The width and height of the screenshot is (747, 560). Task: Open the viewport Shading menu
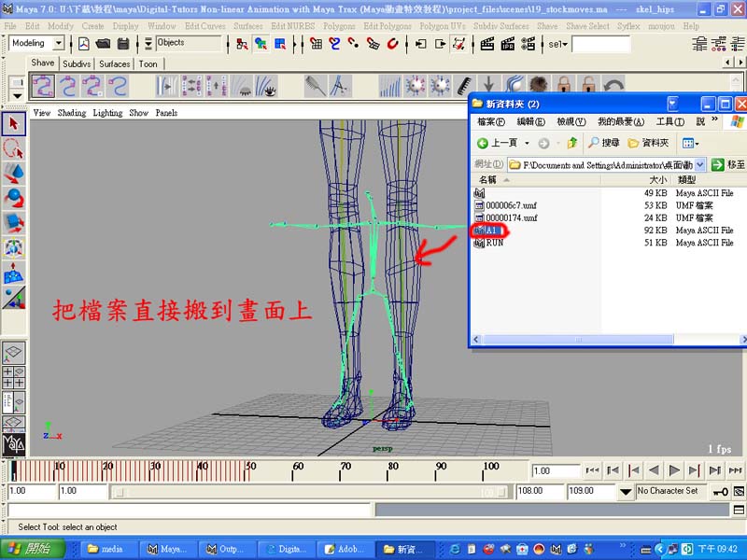point(72,113)
